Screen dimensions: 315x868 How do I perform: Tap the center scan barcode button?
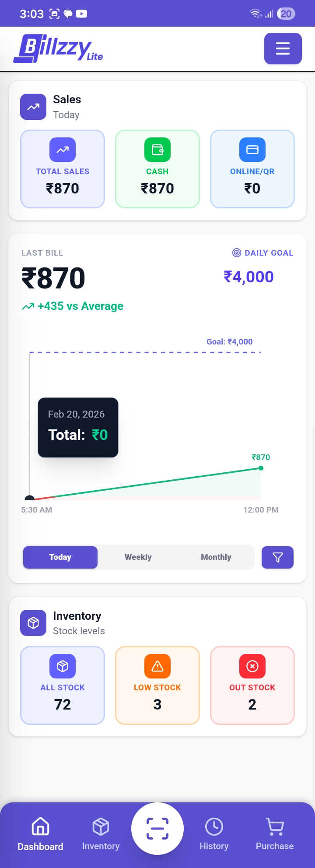click(x=157, y=828)
